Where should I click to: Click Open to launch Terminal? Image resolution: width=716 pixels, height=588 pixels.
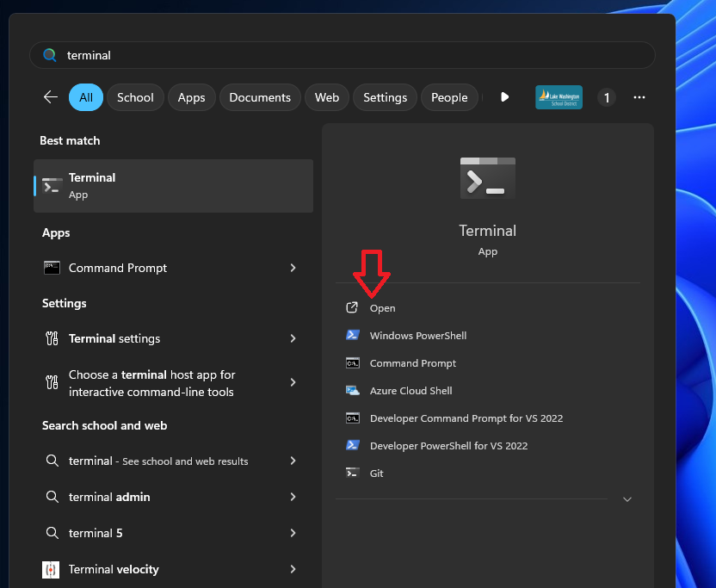(382, 307)
